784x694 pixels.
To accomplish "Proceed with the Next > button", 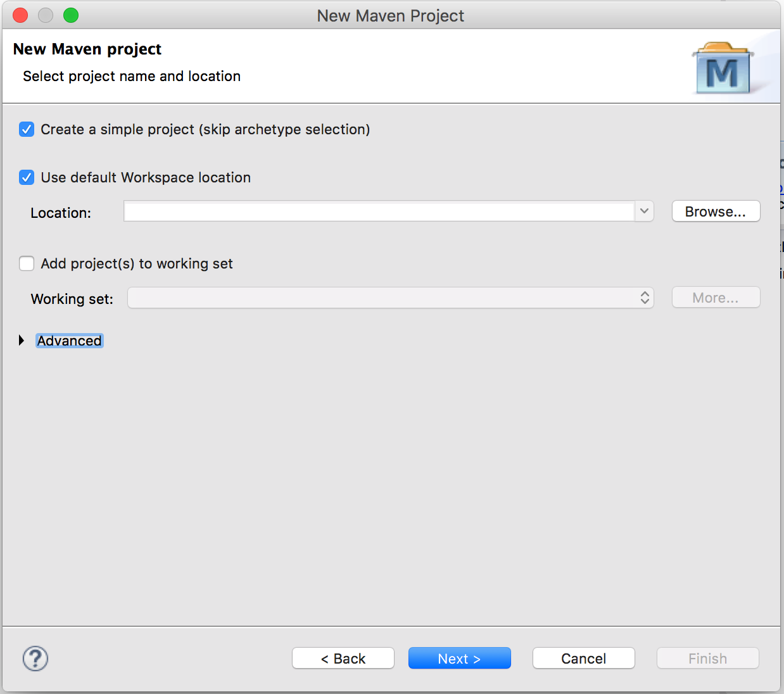I will coord(460,659).
